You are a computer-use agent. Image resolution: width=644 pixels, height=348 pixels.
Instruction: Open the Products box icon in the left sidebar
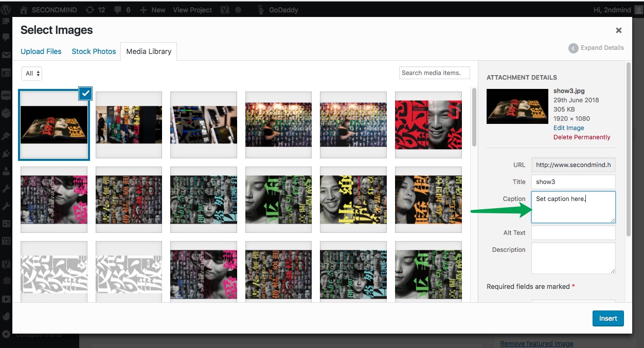[x=6, y=113]
